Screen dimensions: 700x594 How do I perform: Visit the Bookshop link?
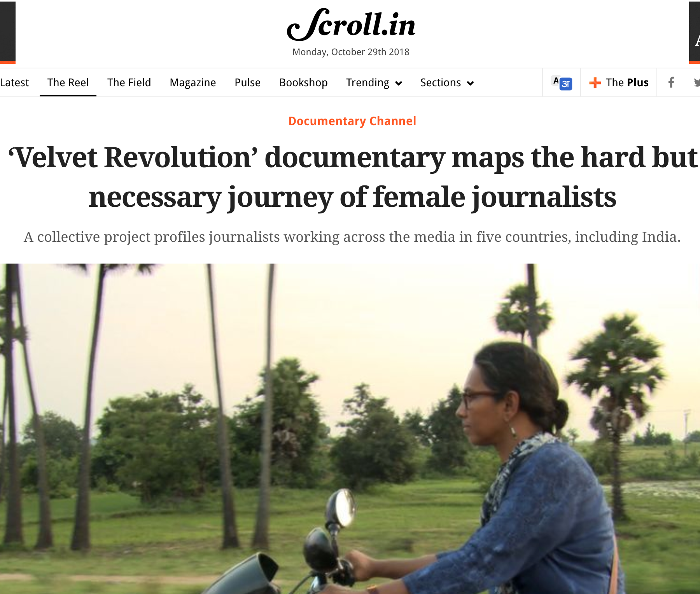point(303,82)
